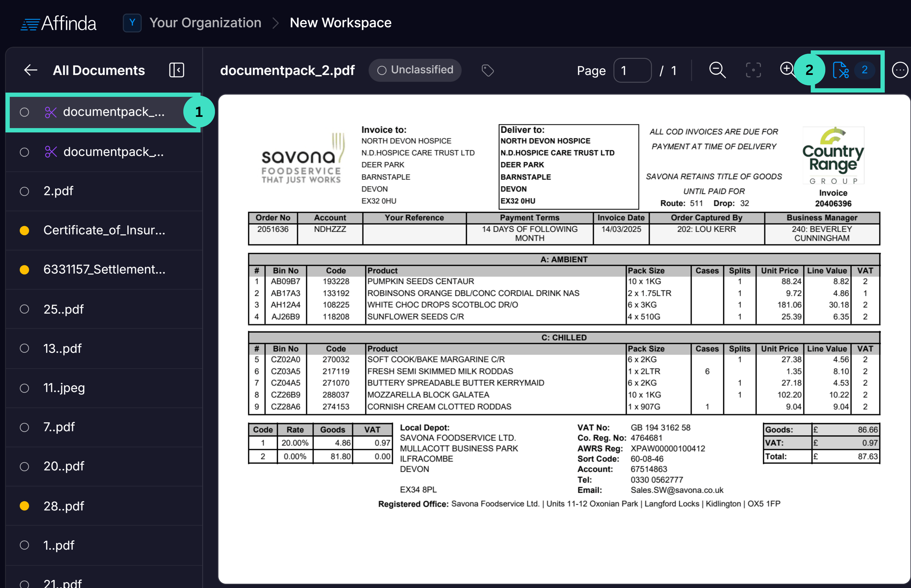This screenshot has height=588, width=911.
Task: Click the purple scissors icon beside documentpack_2
Action: (x=51, y=112)
